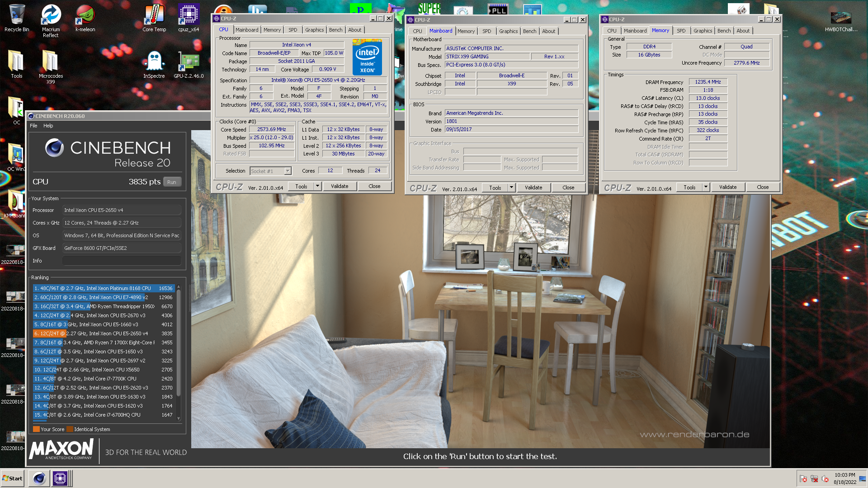Open the Tools folder on desktop

pyautogui.click(x=17, y=64)
